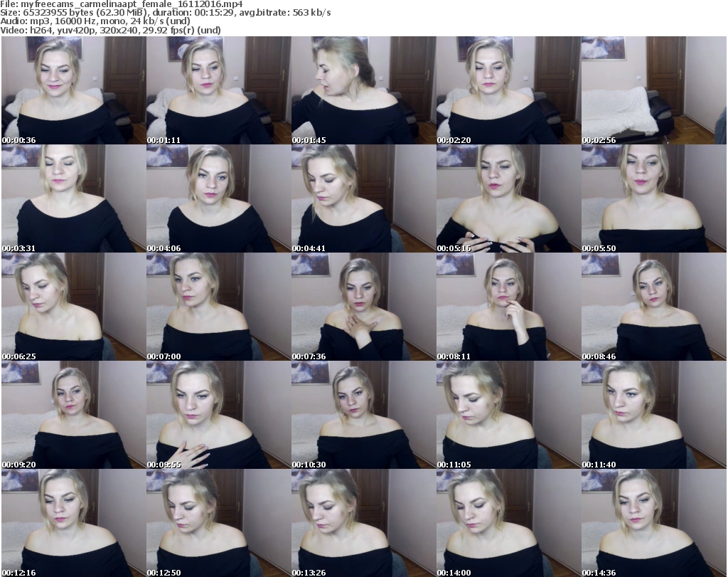This screenshot has width=728, height=577.
Task: Select the thumbnail stamped 00:09:20
Action: tap(73, 415)
